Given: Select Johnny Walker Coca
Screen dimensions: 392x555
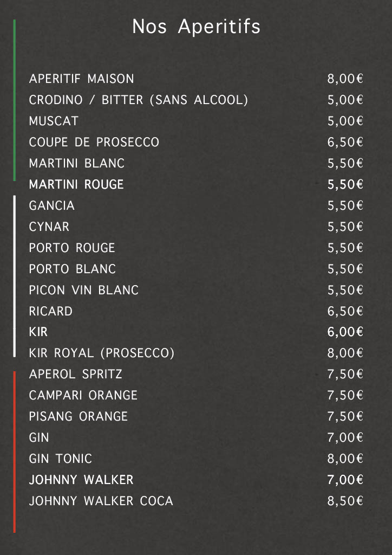Looking at the screenshot, I should [101, 501].
